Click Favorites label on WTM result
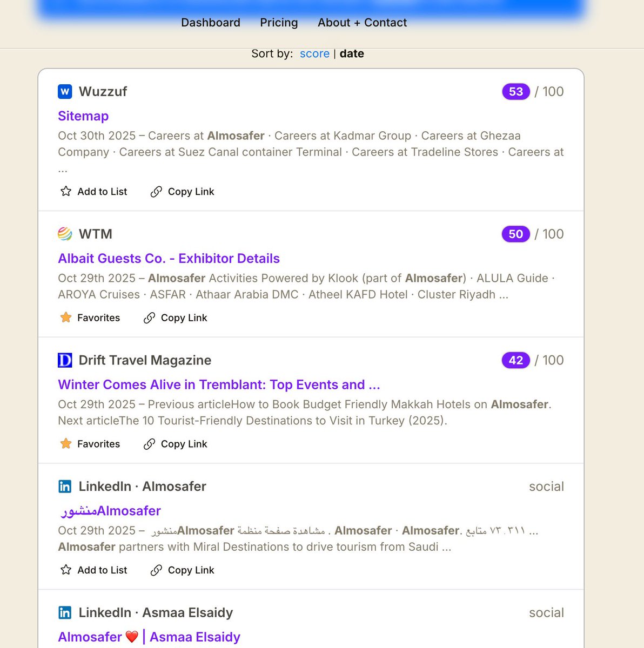Viewport: 644px width, 648px height. pyautogui.click(x=98, y=318)
